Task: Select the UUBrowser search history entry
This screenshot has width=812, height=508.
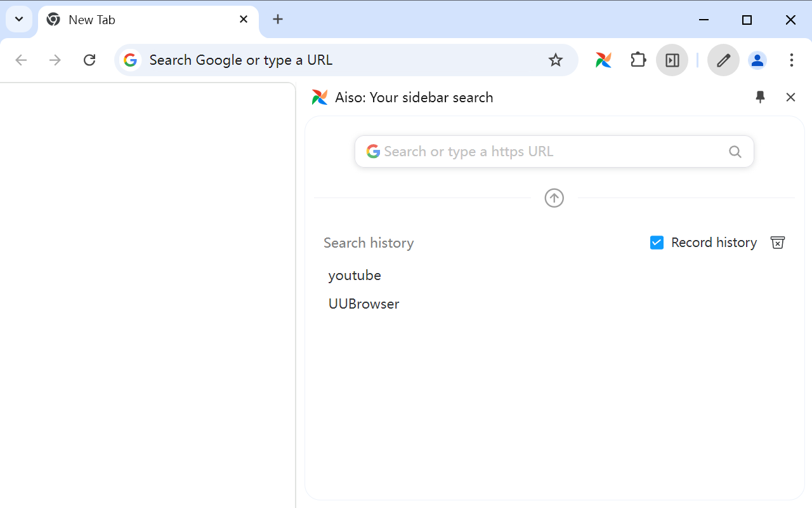Action: 363,304
